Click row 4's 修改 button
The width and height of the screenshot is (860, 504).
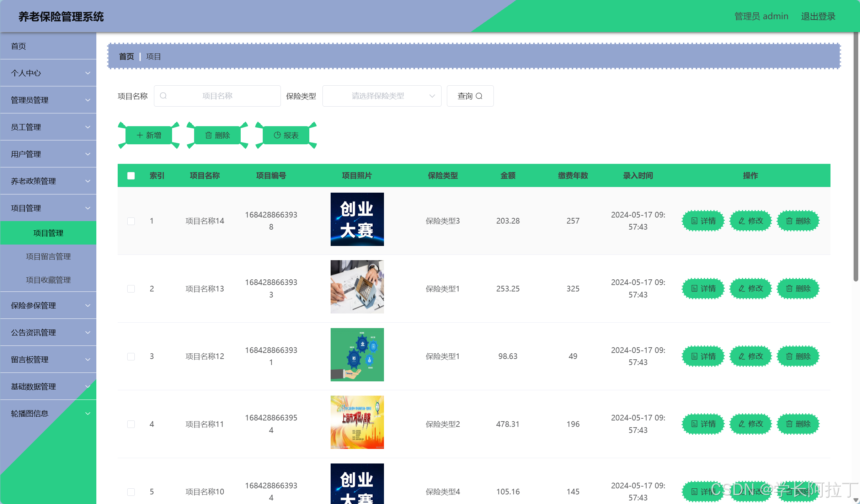[751, 424]
